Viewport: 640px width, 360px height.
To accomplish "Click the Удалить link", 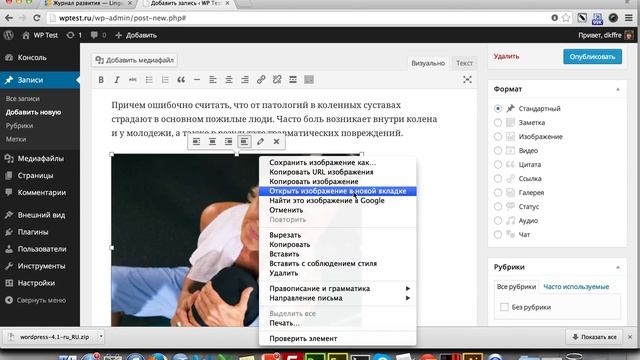I will point(506,56).
